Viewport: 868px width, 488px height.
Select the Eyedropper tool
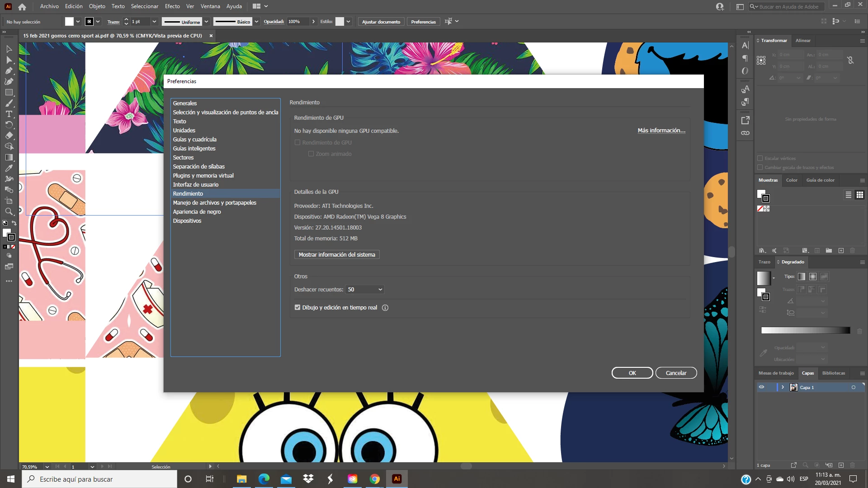9,168
